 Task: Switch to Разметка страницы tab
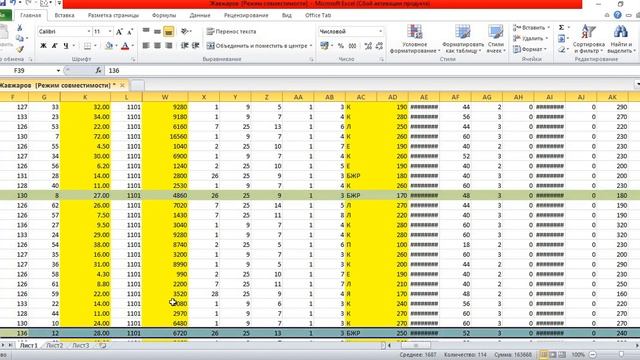(113, 16)
